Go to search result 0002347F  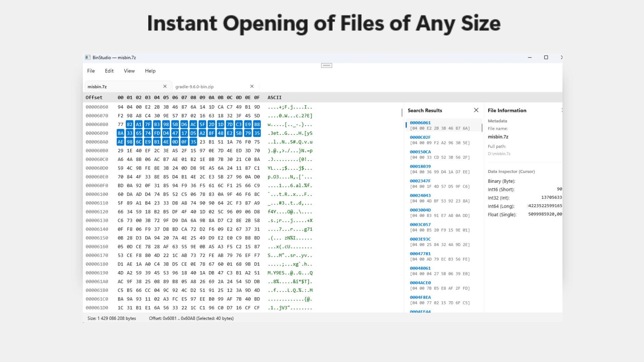pos(444,184)
